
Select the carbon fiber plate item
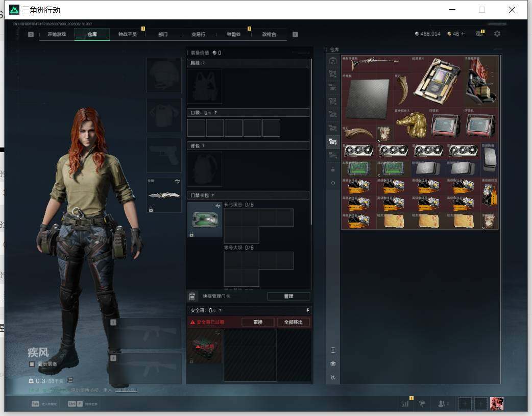click(x=367, y=99)
